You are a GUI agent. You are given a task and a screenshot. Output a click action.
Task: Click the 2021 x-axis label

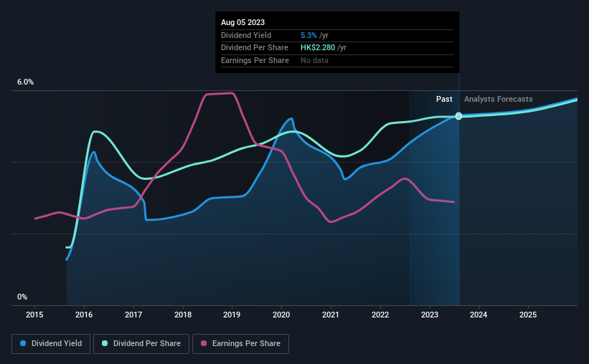(x=331, y=315)
